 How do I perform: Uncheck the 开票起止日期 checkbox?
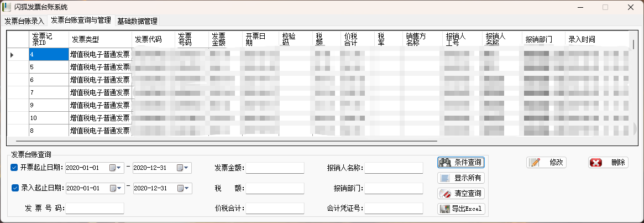(x=14, y=168)
